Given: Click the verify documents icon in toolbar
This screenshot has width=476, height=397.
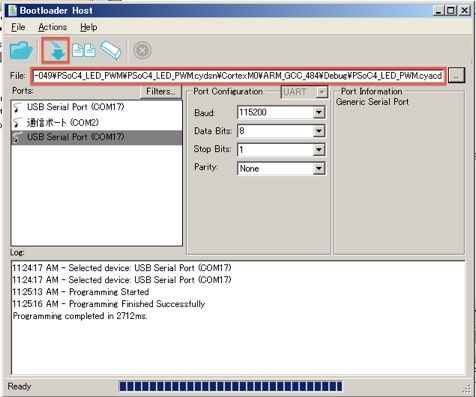Looking at the screenshot, I should point(84,51).
